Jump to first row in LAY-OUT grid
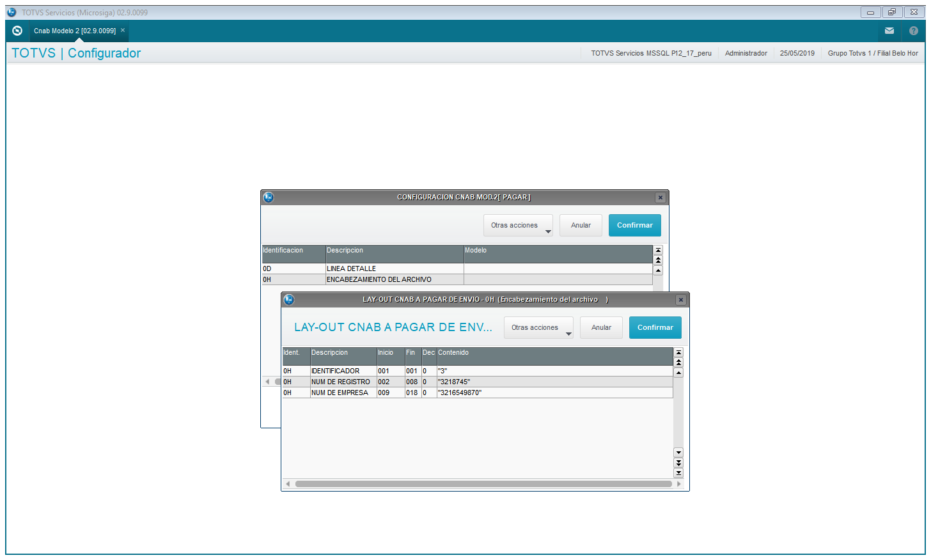This screenshot has width=931, height=560. 678,352
